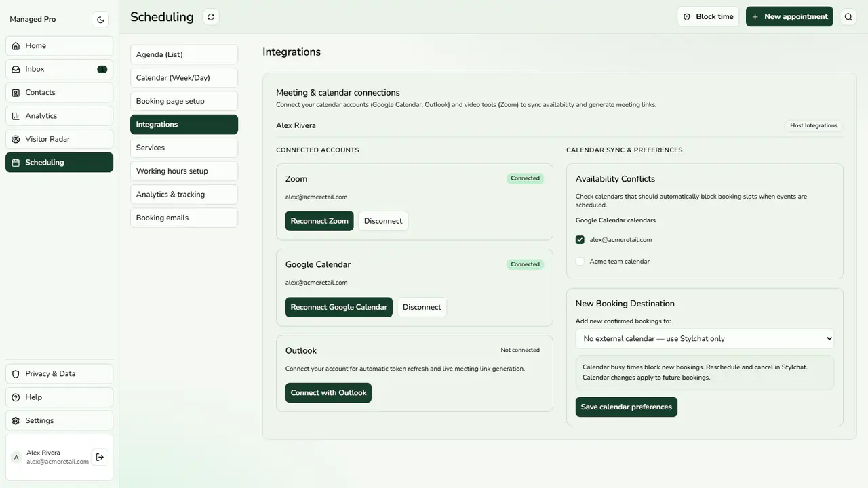The image size is (868, 488).
Task: Click the Block time button
Action: (x=708, y=17)
